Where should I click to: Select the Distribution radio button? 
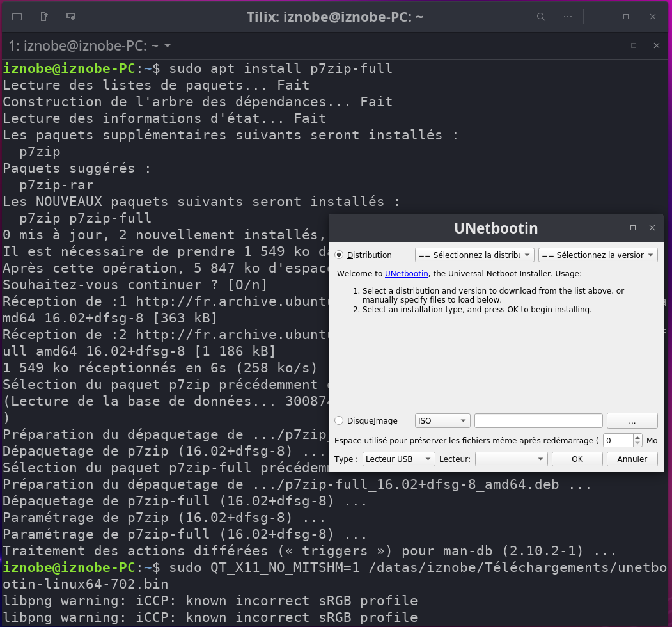tap(339, 255)
